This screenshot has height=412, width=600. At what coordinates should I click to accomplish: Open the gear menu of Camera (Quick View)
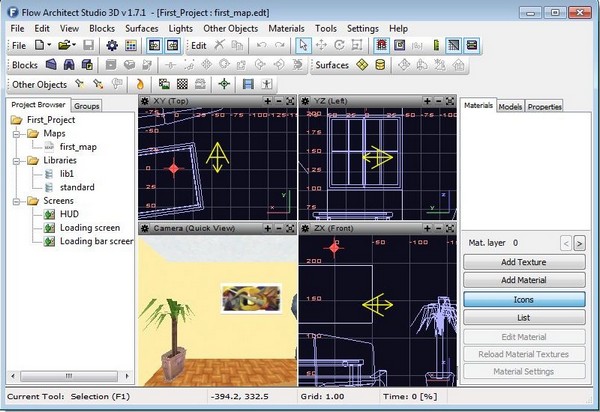click(145, 228)
